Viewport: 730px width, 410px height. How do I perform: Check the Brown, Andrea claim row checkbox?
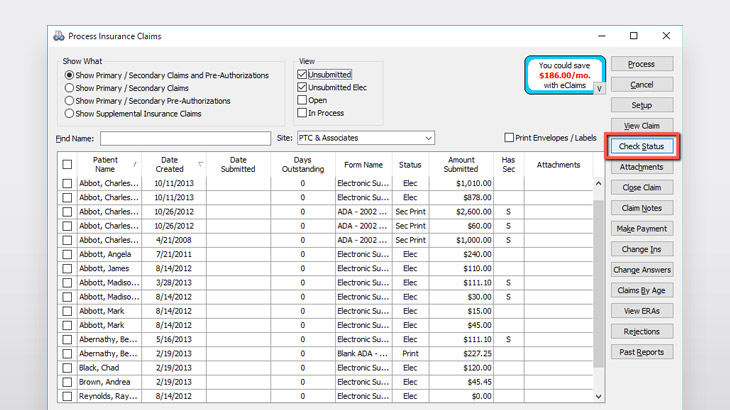[x=67, y=382]
